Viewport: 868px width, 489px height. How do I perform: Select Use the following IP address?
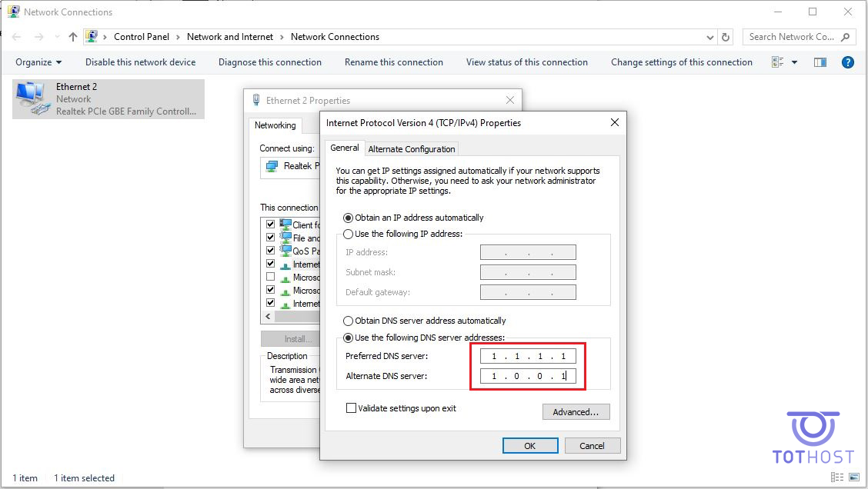coord(349,234)
